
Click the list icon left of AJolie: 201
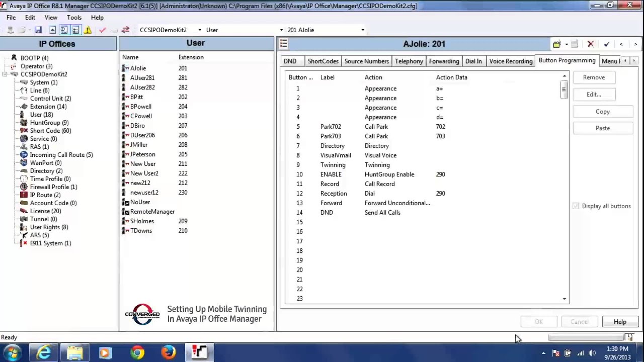tap(284, 44)
